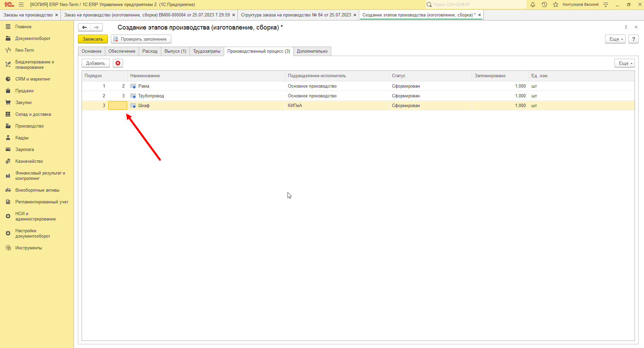Viewport: 644px width, 348px height.
Task: Click the Добавить button
Action: [96, 63]
